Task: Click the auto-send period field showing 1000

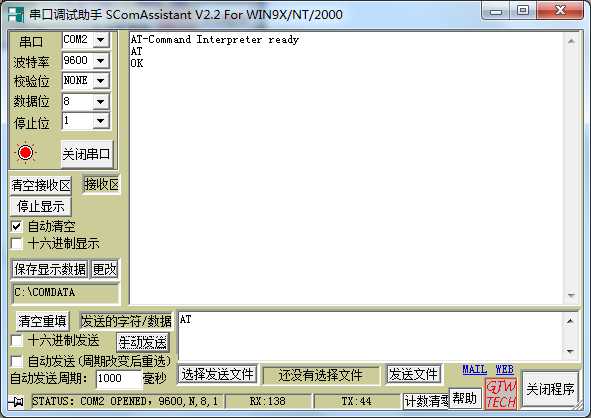Action: coord(119,378)
